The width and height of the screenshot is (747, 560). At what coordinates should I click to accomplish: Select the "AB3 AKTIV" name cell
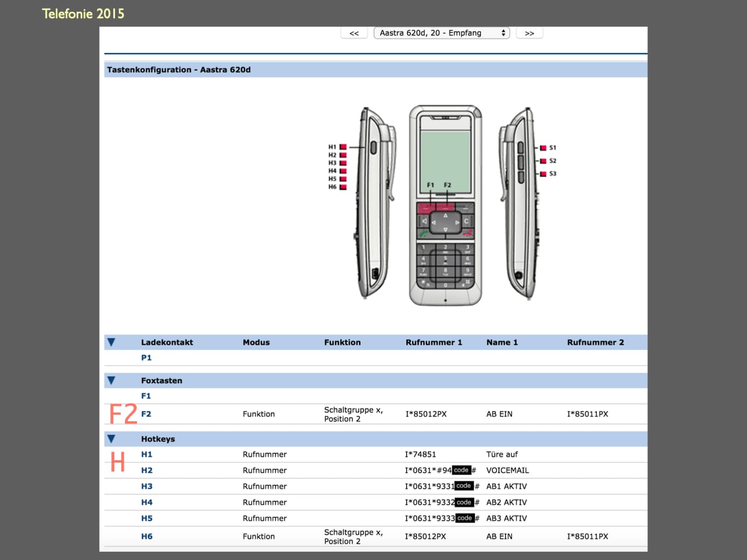(507, 518)
